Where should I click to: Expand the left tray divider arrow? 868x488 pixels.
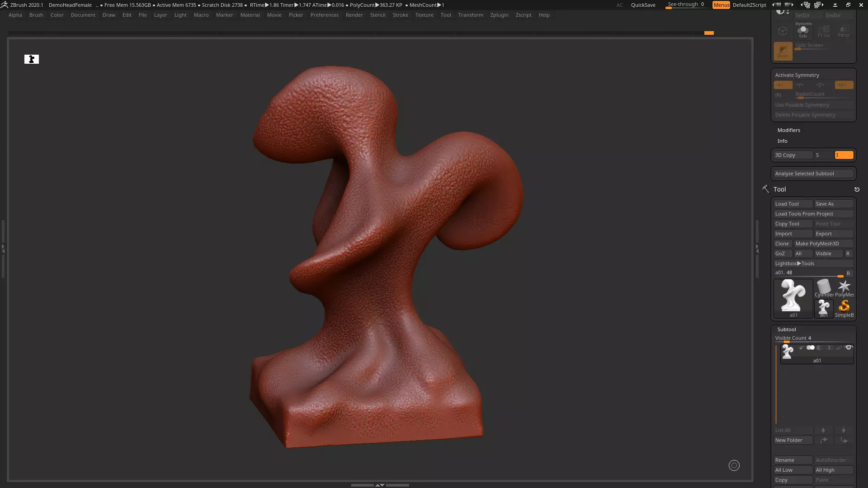click(3, 249)
